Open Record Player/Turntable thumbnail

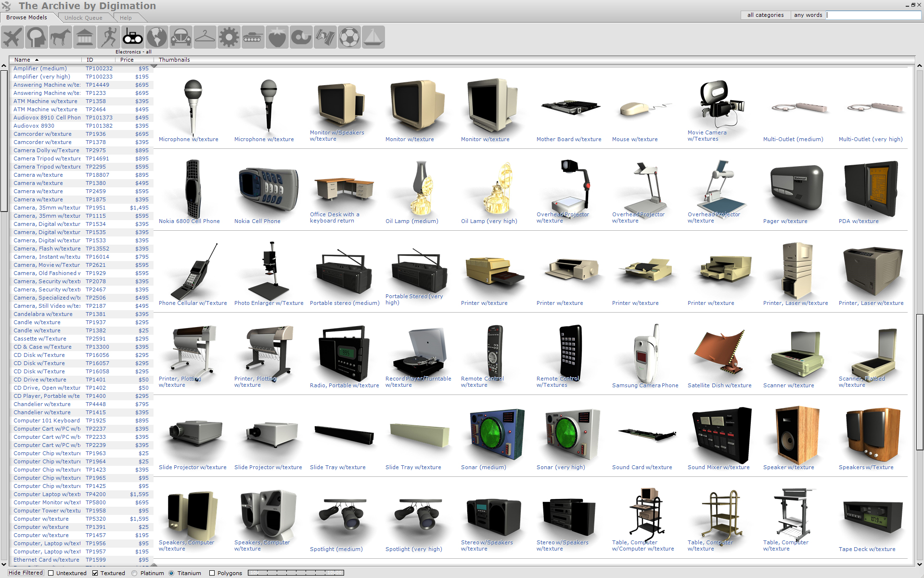coord(420,352)
